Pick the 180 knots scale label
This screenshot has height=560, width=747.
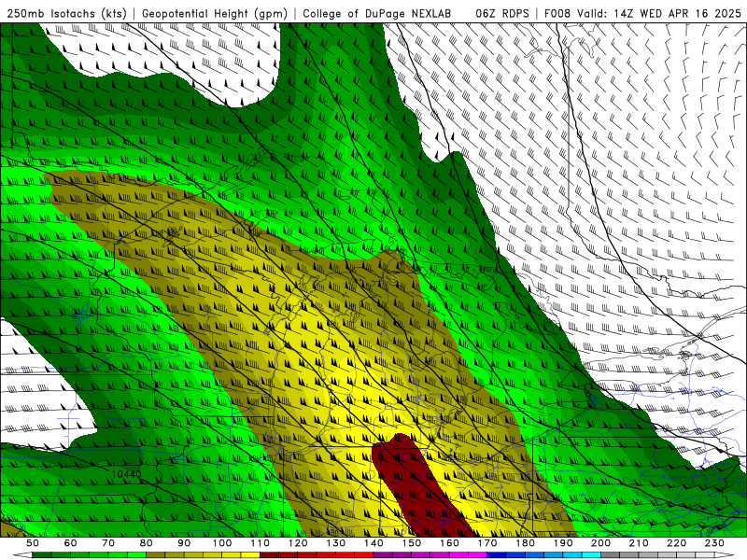pyautogui.click(x=525, y=543)
